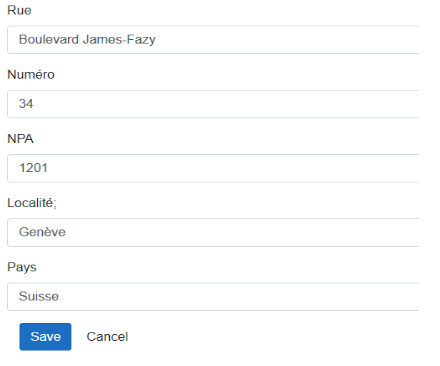Screen dimensions: 440x366
Task: Place cursor on the word Boulevard
Action: pos(49,39)
